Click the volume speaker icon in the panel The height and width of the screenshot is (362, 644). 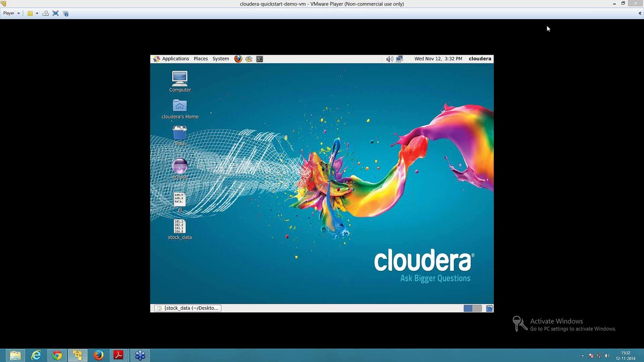coord(389,59)
